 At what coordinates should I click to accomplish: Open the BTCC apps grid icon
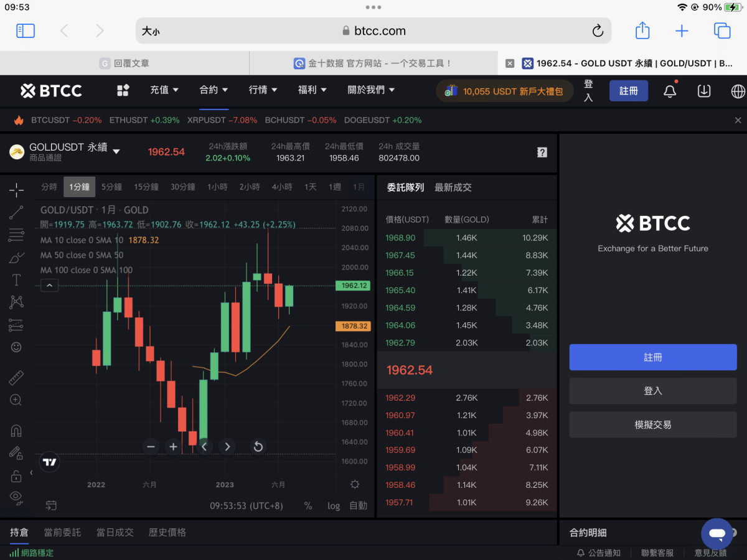click(x=123, y=90)
